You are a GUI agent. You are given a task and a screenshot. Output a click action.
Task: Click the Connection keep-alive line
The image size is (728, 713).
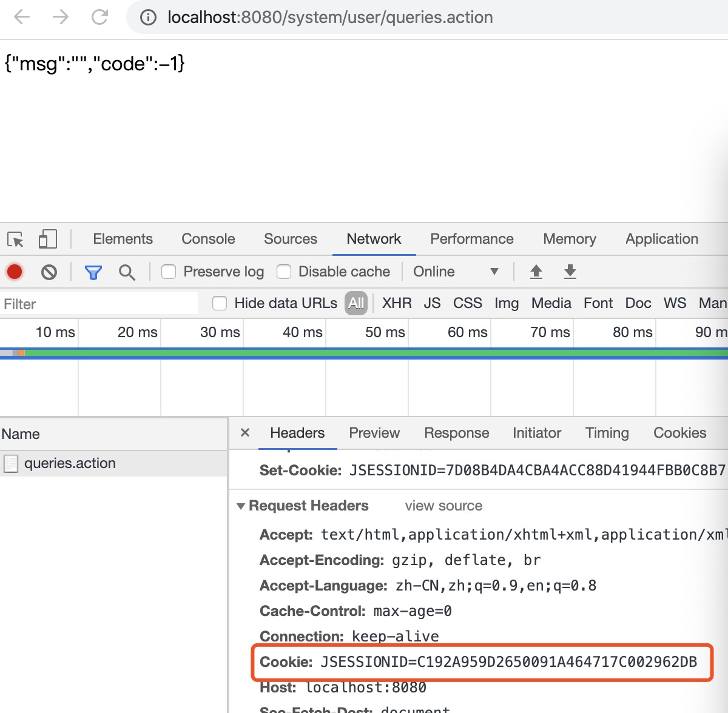click(x=349, y=637)
